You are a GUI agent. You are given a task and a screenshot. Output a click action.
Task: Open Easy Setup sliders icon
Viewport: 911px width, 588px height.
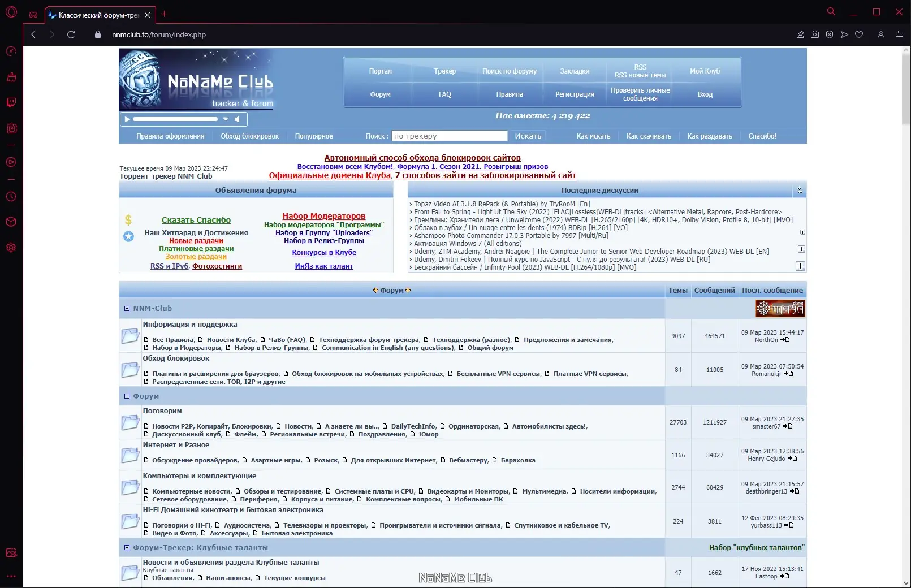tap(900, 34)
